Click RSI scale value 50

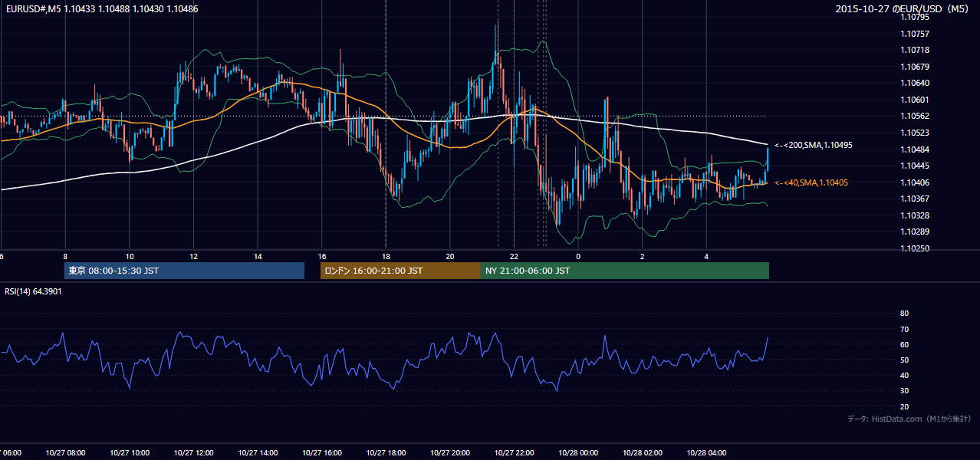tap(904, 360)
